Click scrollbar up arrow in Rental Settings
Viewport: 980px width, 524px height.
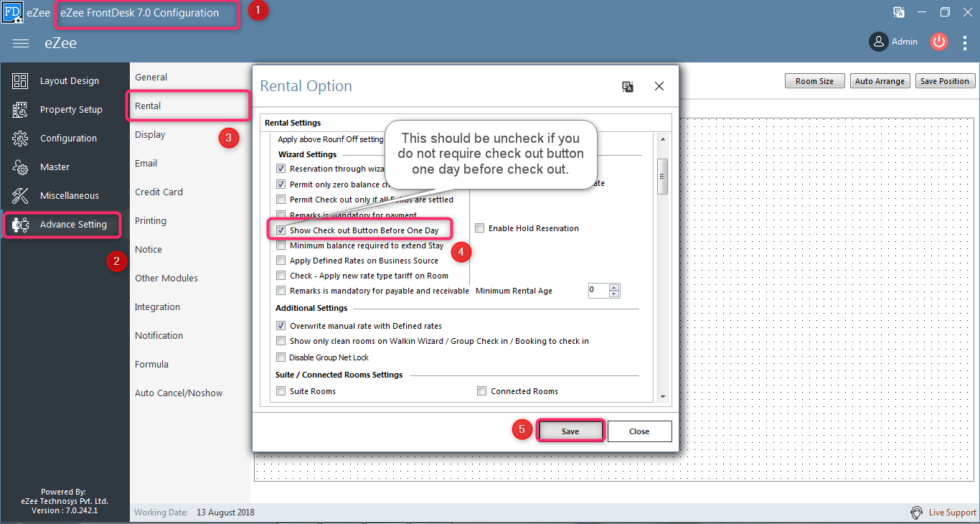pyautogui.click(x=663, y=139)
